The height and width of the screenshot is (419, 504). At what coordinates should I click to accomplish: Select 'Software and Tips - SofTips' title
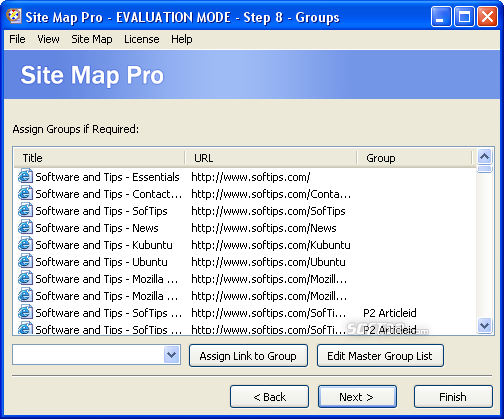(101, 211)
